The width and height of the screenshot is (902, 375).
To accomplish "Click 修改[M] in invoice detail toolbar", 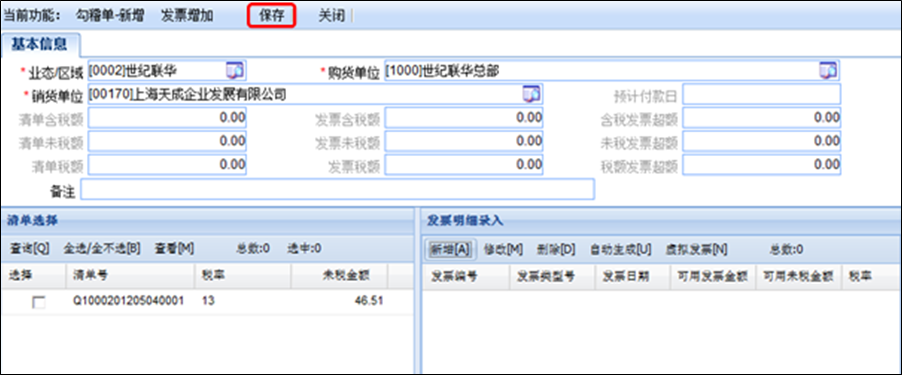I will pyautogui.click(x=503, y=249).
